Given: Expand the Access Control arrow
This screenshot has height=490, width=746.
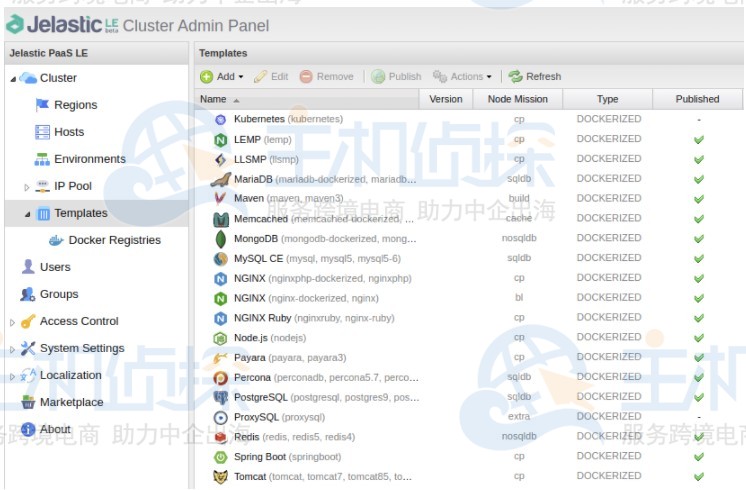Looking at the screenshot, I should 12,323.
